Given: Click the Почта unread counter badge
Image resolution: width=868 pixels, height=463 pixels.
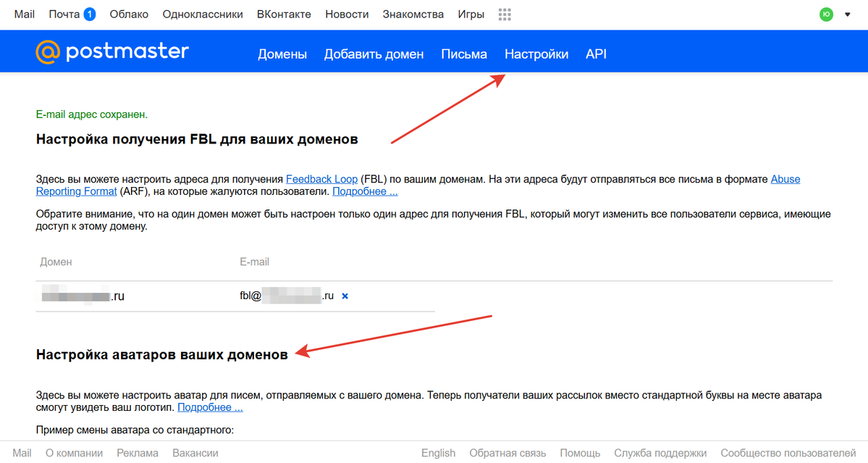Looking at the screenshot, I should tap(89, 14).
